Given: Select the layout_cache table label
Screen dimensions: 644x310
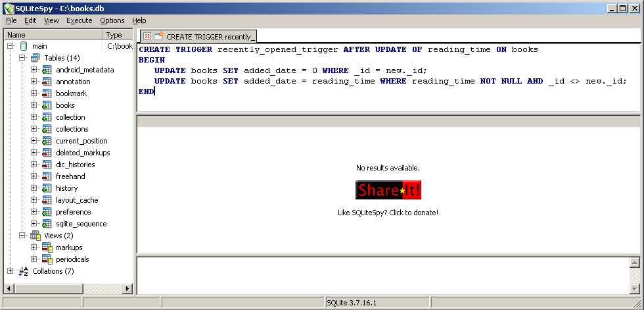Looking at the screenshot, I should pos(78,201).
